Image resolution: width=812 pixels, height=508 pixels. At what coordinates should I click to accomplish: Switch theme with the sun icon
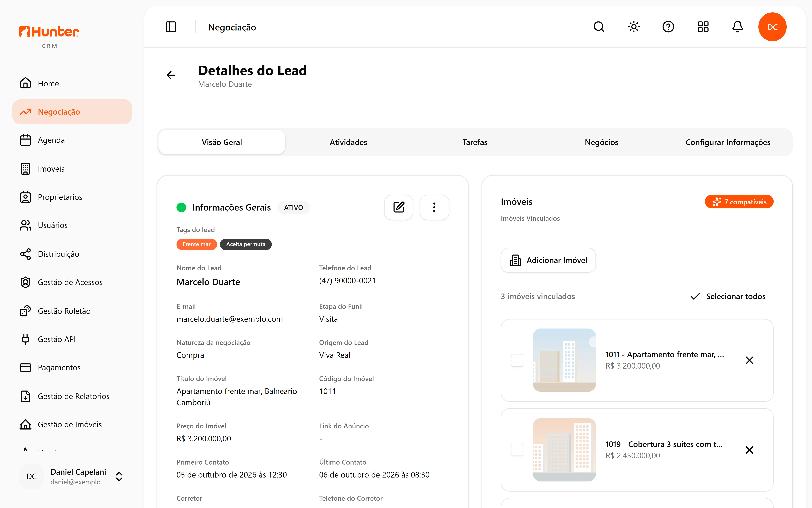[634, 27]
